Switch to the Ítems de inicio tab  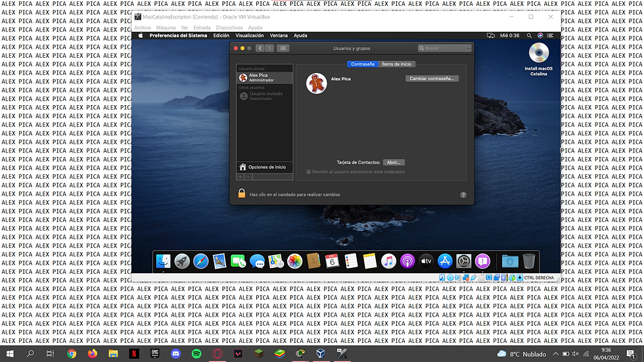396,64
